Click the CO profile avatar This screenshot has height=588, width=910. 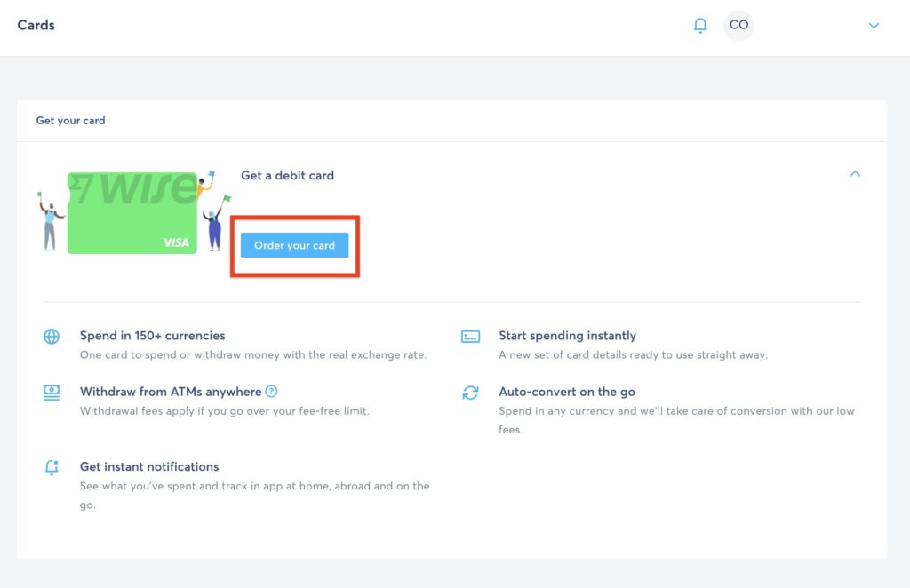pos(738,26)
